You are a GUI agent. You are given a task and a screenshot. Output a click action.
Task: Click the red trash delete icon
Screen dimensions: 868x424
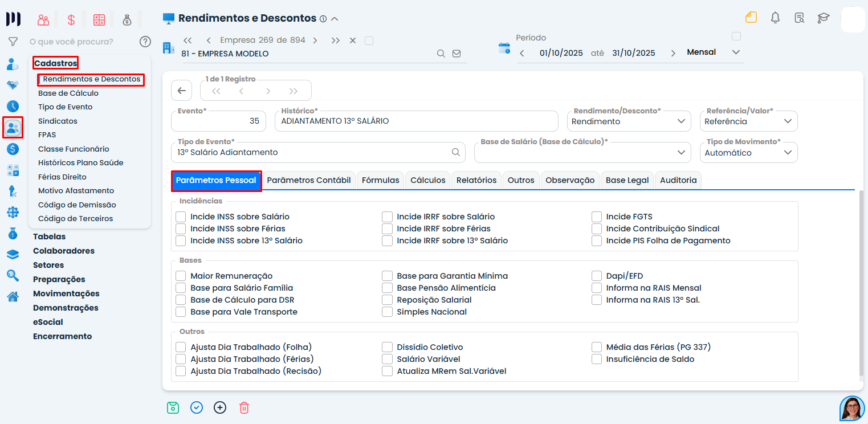244,407
